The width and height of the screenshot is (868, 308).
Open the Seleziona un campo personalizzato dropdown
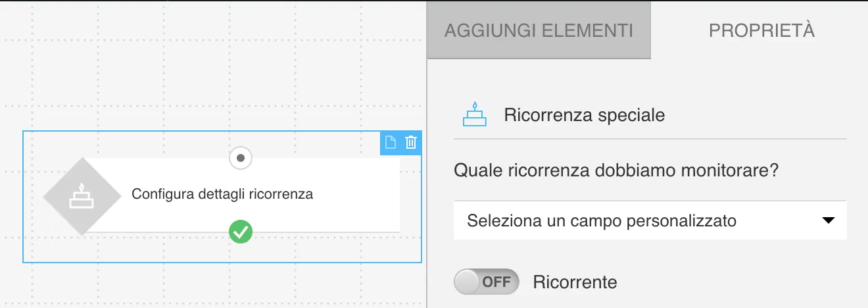coord(650,220)
